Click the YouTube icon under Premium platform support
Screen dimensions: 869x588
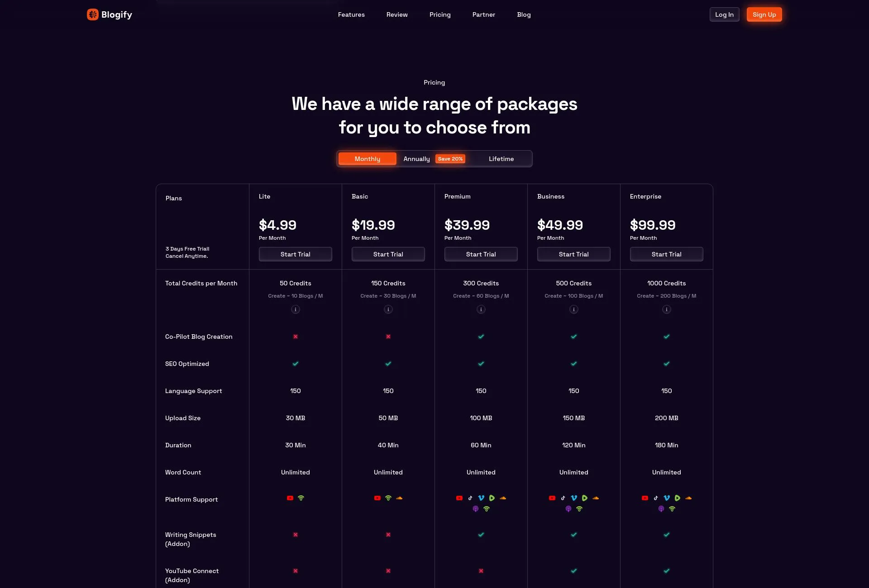pyautogui.click(x=459, y=498)
